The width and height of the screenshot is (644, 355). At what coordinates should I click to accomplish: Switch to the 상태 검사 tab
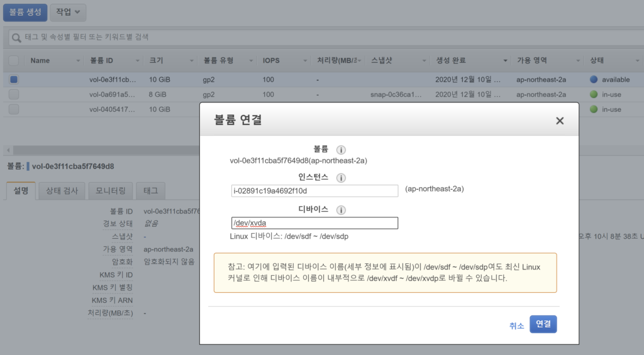[x=62, y=190]
